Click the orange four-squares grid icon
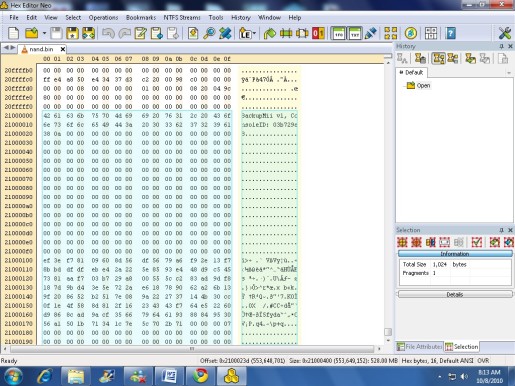Image resolution: width=515 pixels, height=386 pixels. tap(391, 33)
